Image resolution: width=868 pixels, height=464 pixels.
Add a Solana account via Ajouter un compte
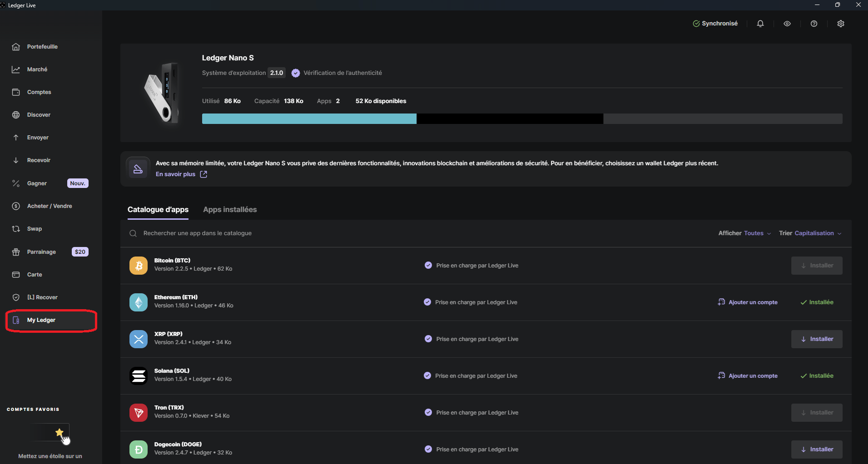click(x=748, y=376)
